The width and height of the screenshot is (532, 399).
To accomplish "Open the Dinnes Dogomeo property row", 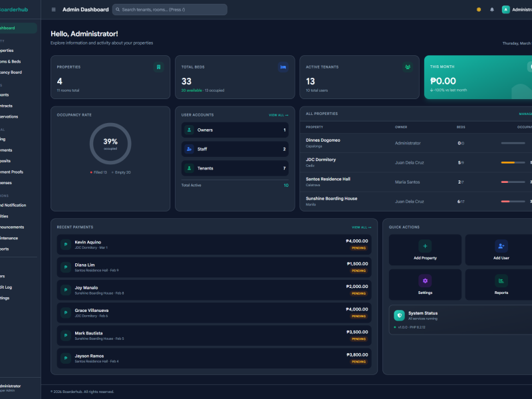I will pos(416,143).
